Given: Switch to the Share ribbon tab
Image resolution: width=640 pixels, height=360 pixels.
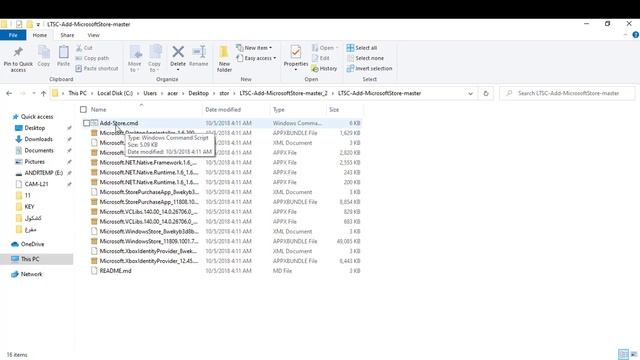Looking at the screenshot, I should click(67, 35).
